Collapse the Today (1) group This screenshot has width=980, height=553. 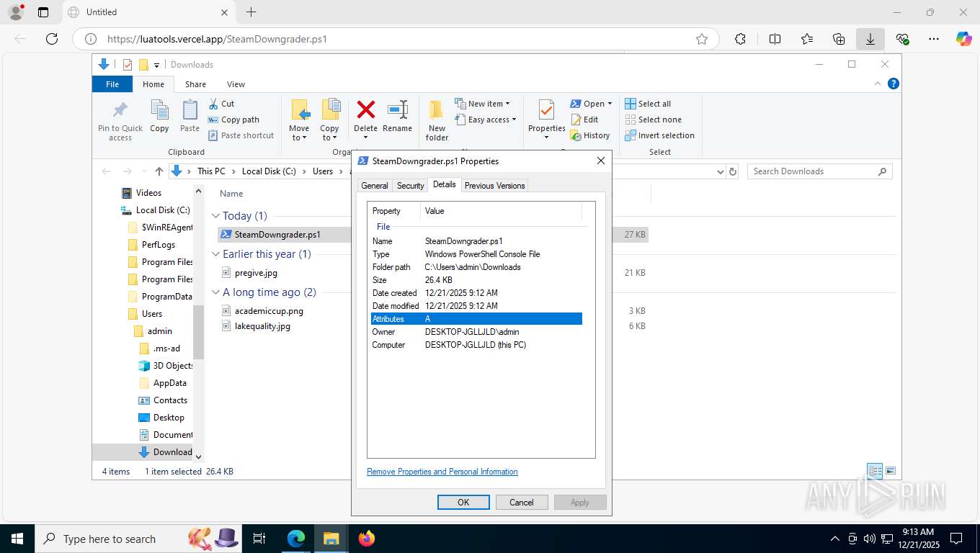click(215, 216)
